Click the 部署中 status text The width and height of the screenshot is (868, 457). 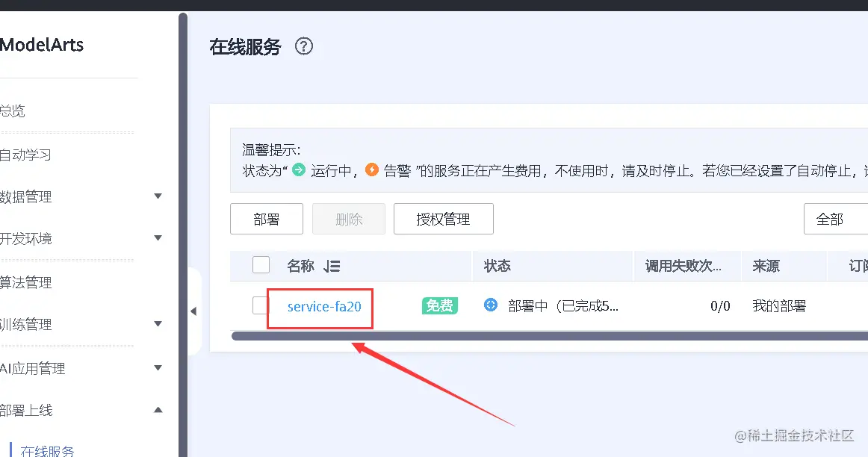tap(563, 305)
